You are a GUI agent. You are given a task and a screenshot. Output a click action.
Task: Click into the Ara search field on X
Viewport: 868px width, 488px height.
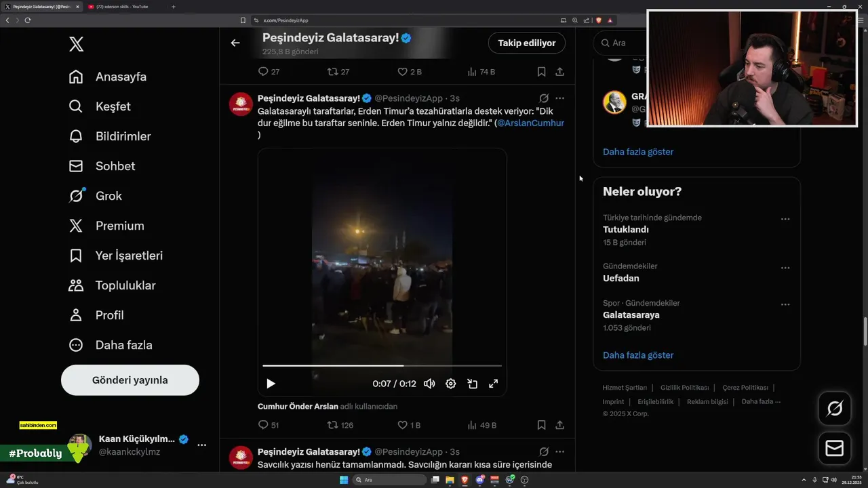coord(620,43)
